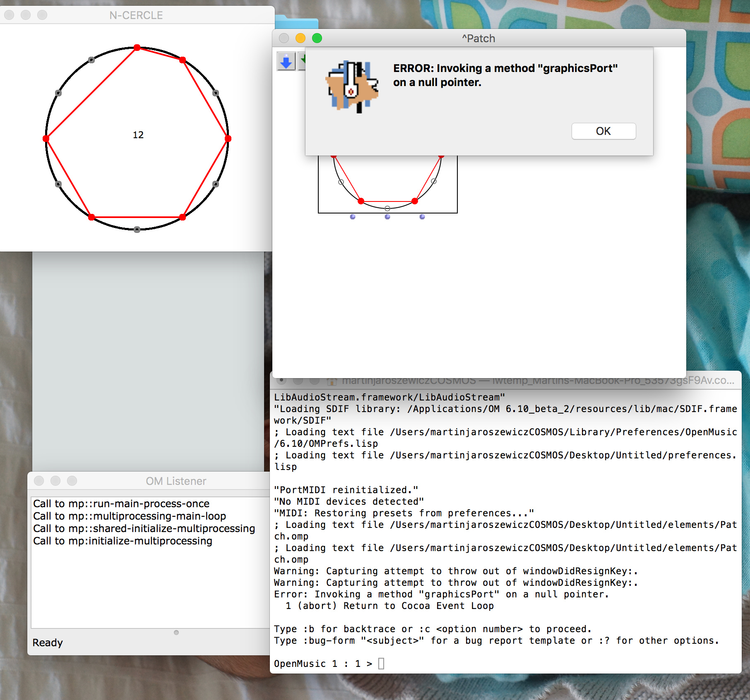Image resolution: width=750 pixels, height=700 pixels.
Task: Click the OM Listener window title
Action: 176,481
